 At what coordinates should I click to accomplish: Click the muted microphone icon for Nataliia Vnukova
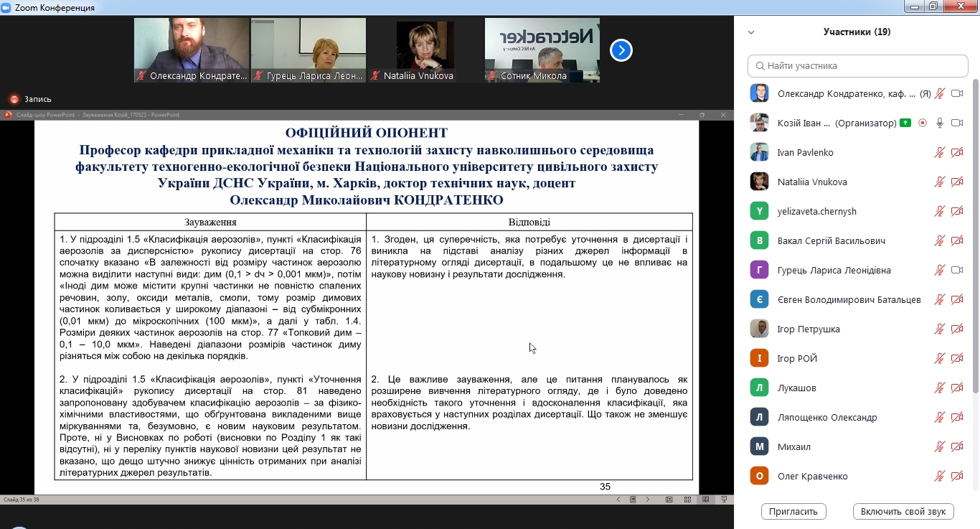939,182
